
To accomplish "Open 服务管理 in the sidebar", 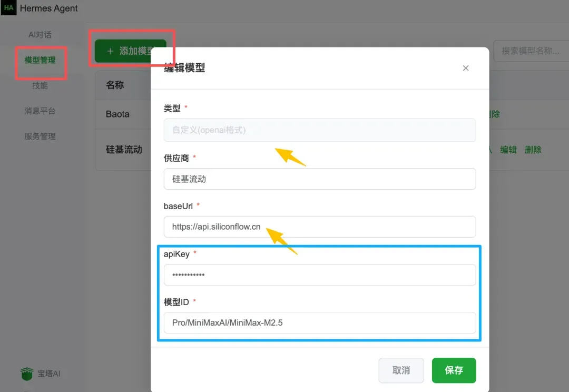I will point(40,136).
